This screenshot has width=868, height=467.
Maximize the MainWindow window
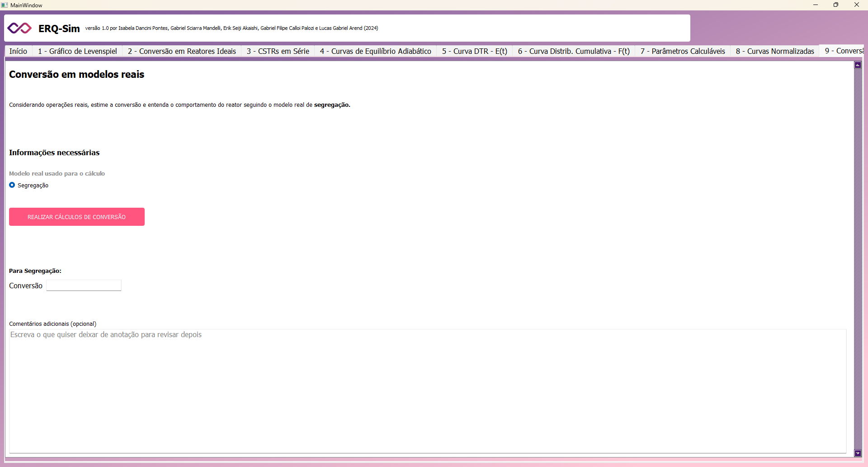[836, 5]
